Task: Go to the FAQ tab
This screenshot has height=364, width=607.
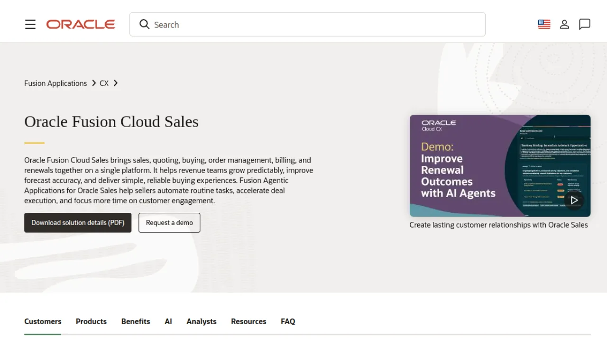Action: [x=288, y=321]
